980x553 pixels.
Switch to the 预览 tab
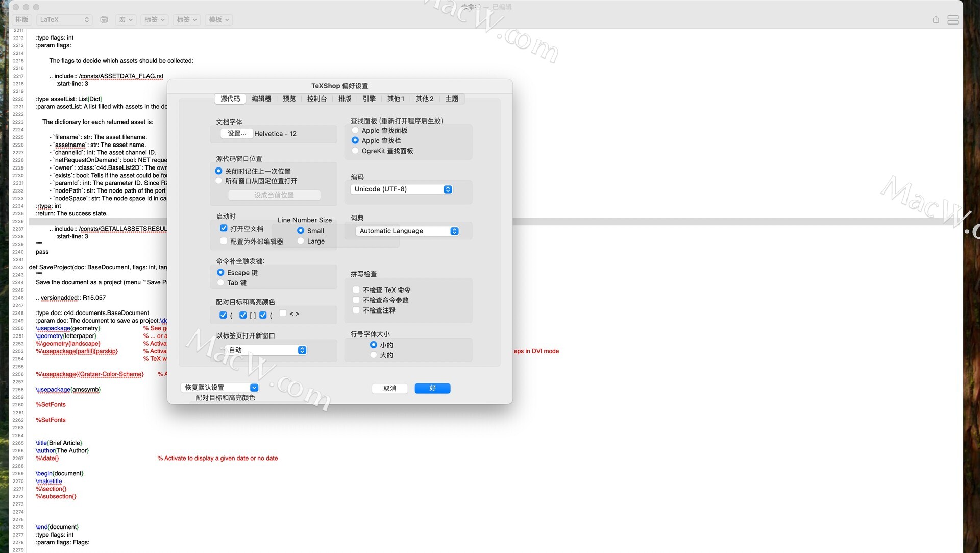(289, 99)
